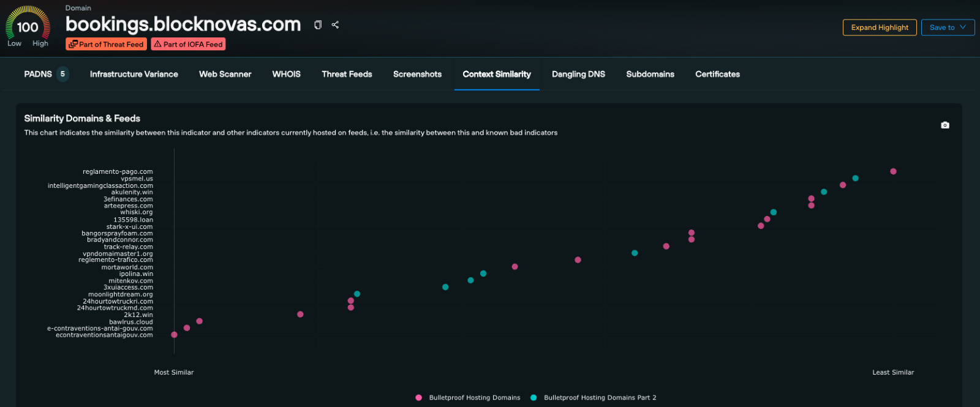Screen dimensions: 980x407
Task: Select the Context Similarity tab
Action: pyautogui.click(x=497, y=74)
